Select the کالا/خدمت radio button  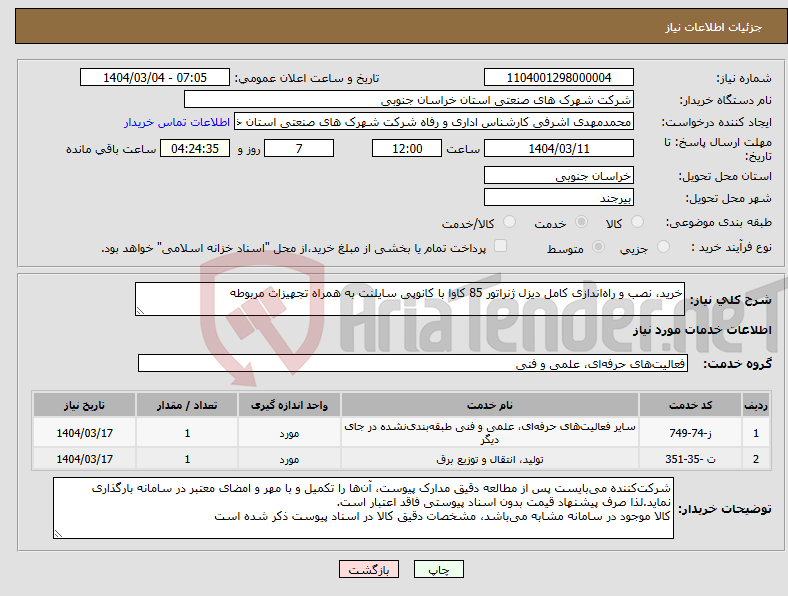[510, 222]
